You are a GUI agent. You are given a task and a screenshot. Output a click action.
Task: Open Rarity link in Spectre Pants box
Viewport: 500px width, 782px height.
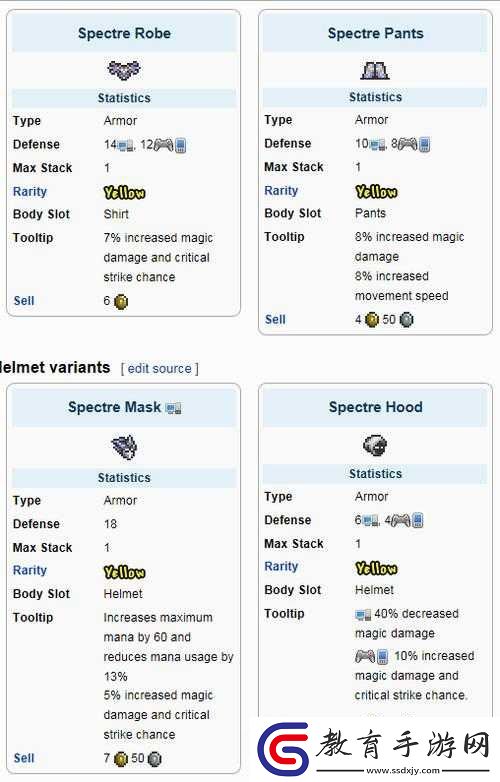tap(281, 191)
